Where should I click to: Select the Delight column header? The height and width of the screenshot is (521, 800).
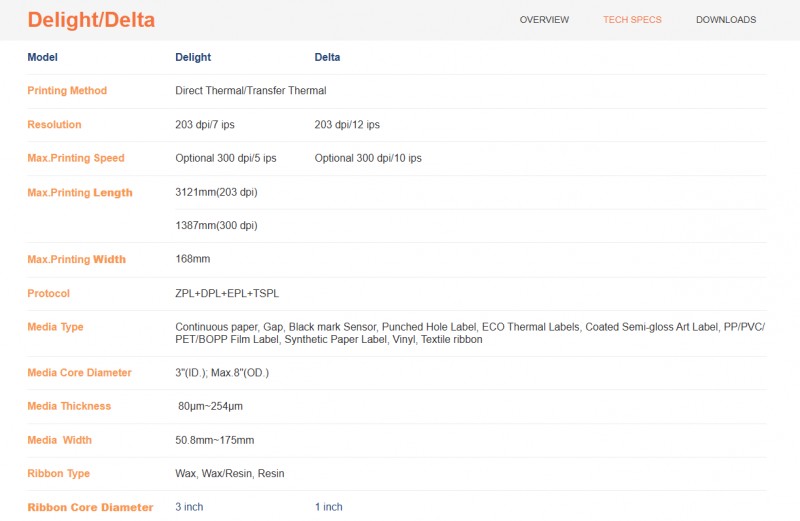193,57
